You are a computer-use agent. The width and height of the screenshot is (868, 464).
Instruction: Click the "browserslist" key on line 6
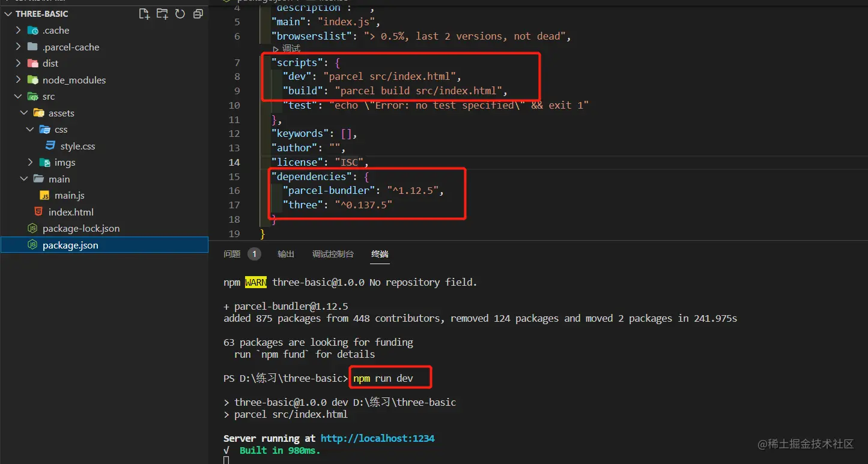[x=311, y=36]
